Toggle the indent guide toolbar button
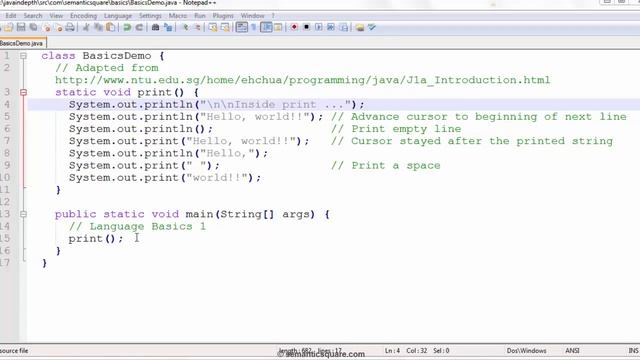This screenshot has width=640, height=360. pos(266,27)
